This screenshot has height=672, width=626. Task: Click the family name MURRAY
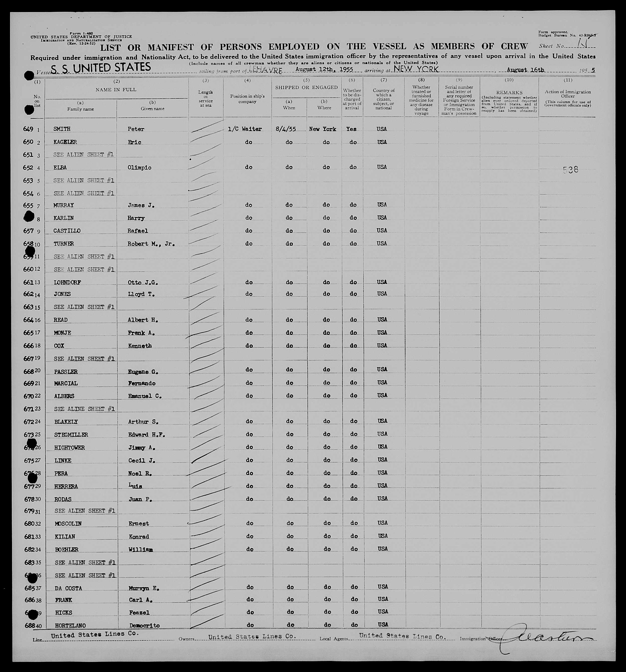pos(63,205)
